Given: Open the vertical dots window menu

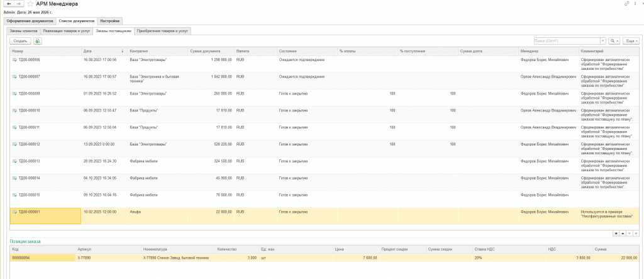Looking at the screenshot, I should point(635,4).
